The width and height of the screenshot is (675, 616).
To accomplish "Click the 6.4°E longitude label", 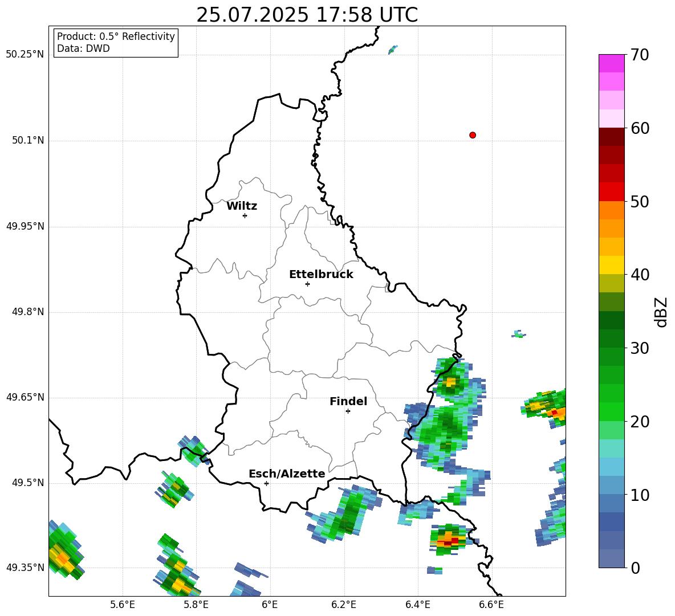I will [417, 605].
